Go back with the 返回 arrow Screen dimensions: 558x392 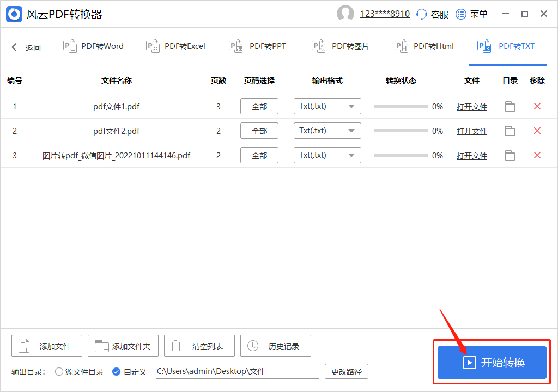[26, 47]
